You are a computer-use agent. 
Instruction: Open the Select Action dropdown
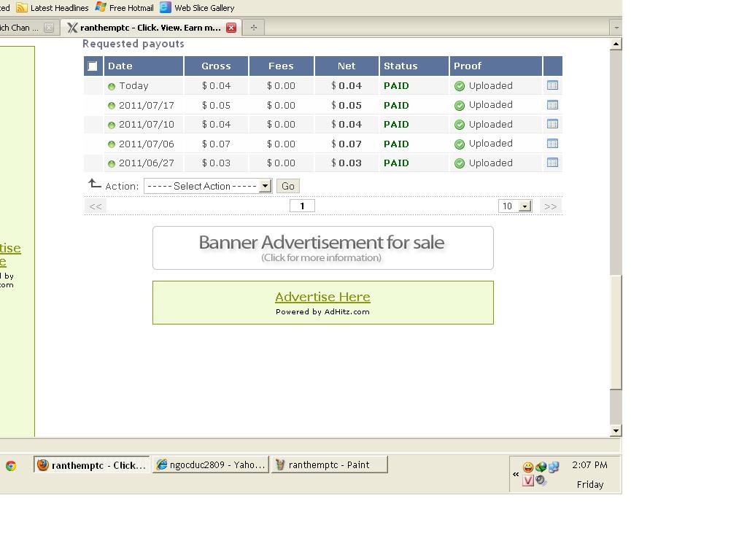click(x=208, y=186)
